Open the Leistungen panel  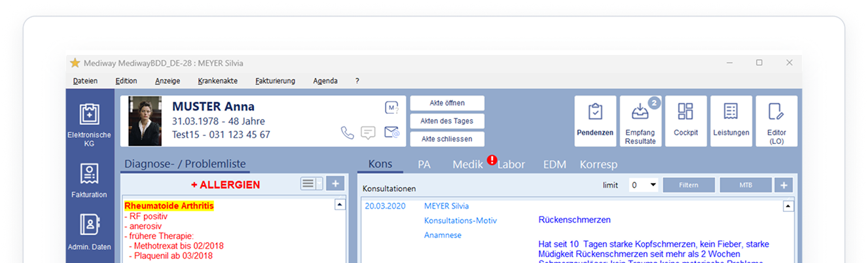tap(731, 120)
